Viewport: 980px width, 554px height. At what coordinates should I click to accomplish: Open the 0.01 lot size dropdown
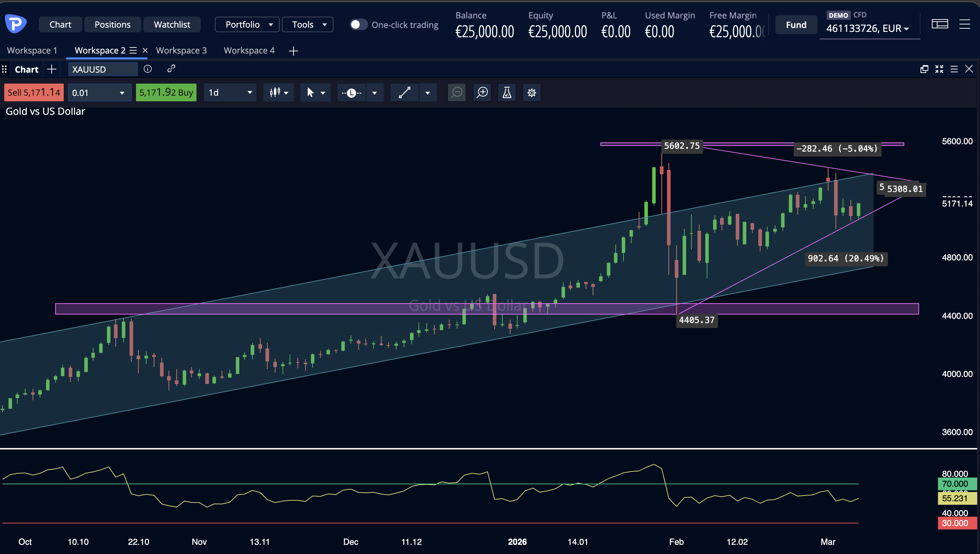pos(99,92)
